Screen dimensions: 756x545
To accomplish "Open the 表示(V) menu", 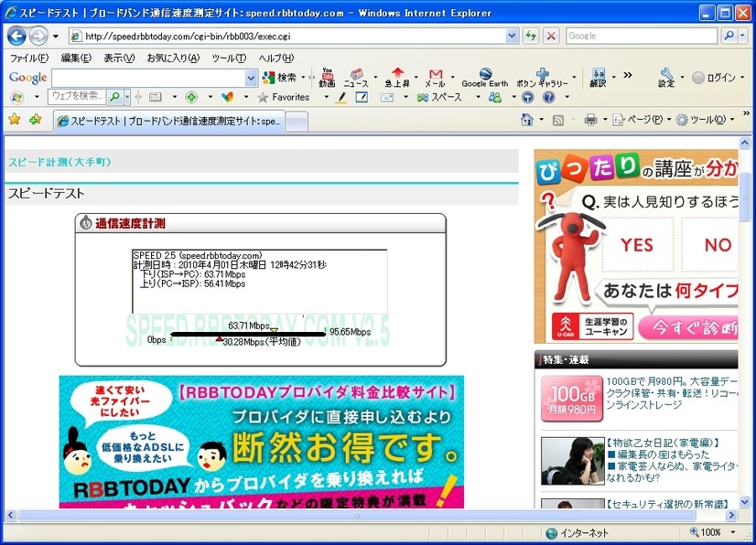I will (x=119, y=59).
